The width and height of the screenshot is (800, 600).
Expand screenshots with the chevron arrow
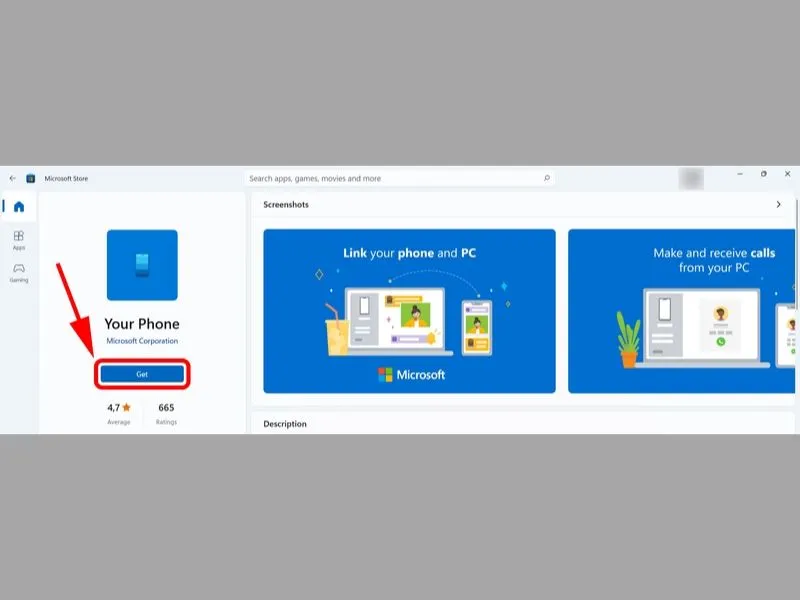click(778, 205)
